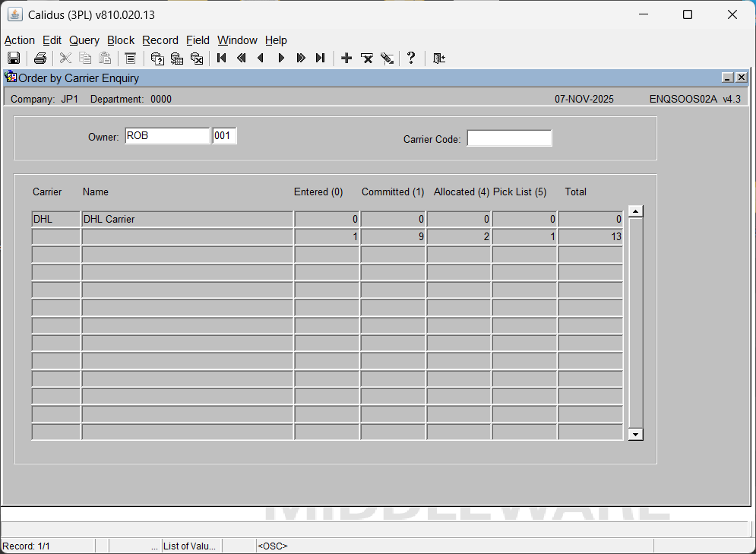The width and height of the screenshot is (756, 554).
Task: Click the Print icon in toolbar
Action: (40, 59)
